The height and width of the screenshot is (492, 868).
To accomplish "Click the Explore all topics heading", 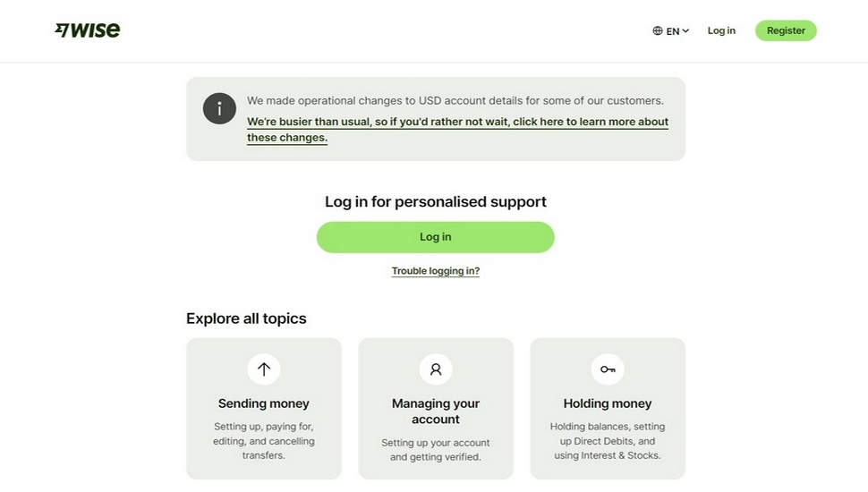I will 246,318.
